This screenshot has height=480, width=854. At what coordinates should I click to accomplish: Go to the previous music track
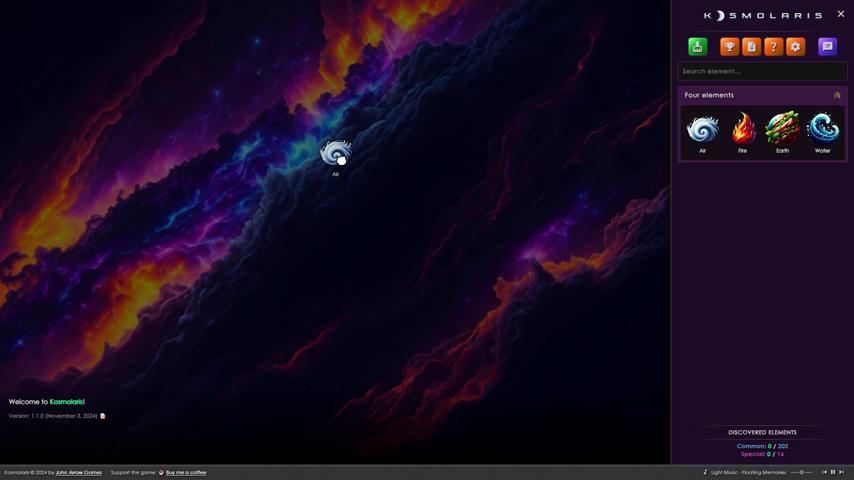click(x=824, y=472)
